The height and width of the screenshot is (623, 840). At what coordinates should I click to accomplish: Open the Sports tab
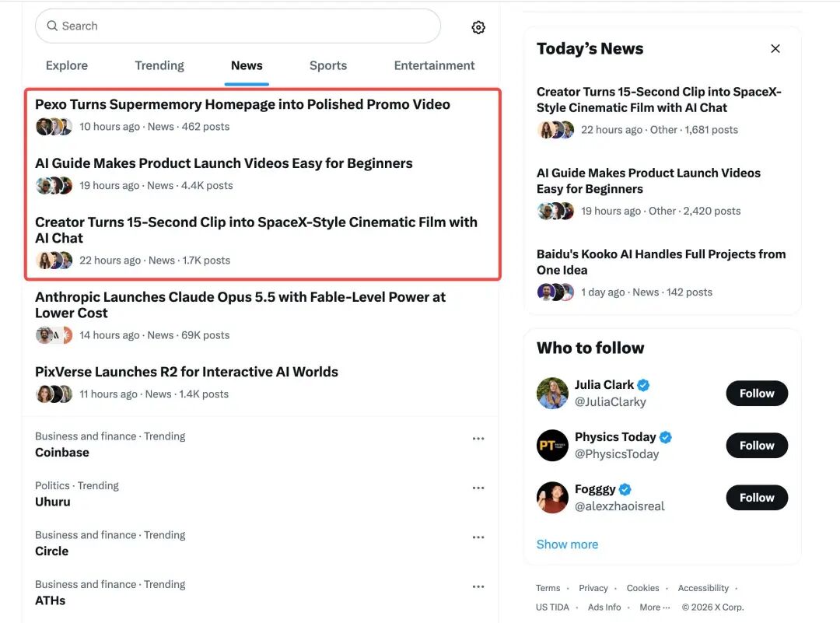pyautogui.click(x=328, y=65)
